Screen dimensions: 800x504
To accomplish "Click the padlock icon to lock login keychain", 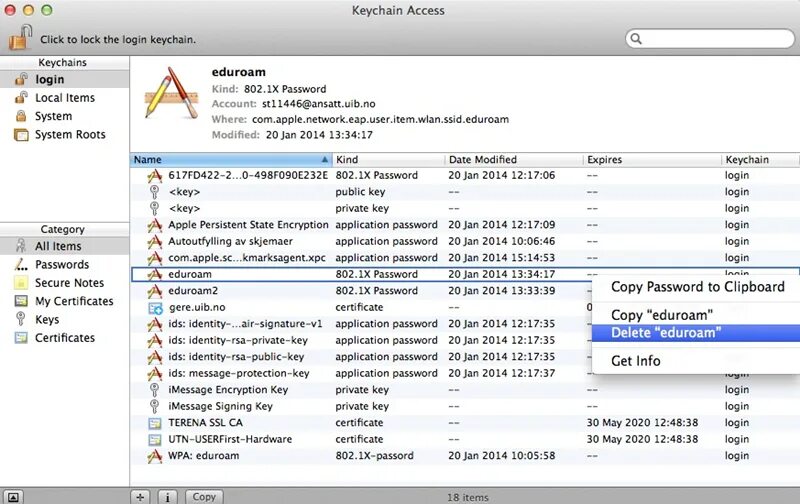I will [x=20, y=37].
